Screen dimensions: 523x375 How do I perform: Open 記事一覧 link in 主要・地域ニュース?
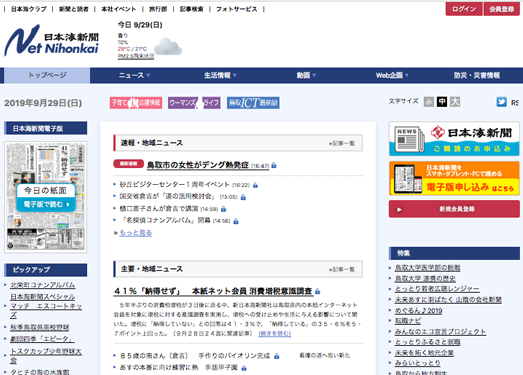(342, 269)
